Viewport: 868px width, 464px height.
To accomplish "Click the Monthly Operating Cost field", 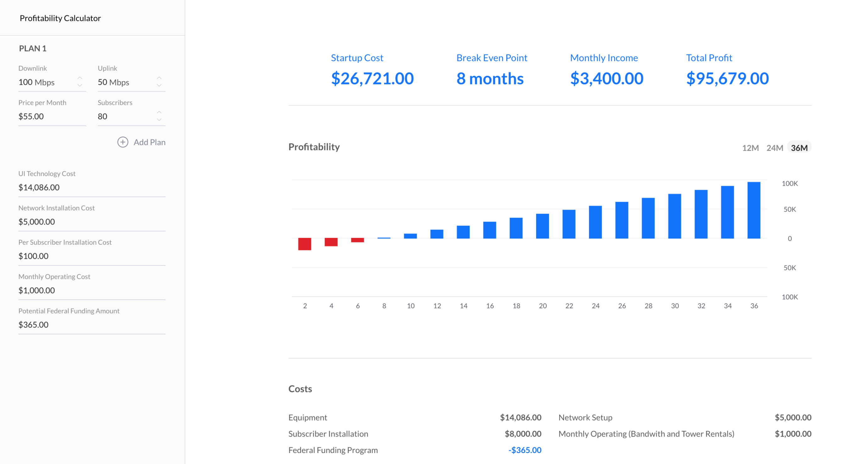I will pos(91,290).
